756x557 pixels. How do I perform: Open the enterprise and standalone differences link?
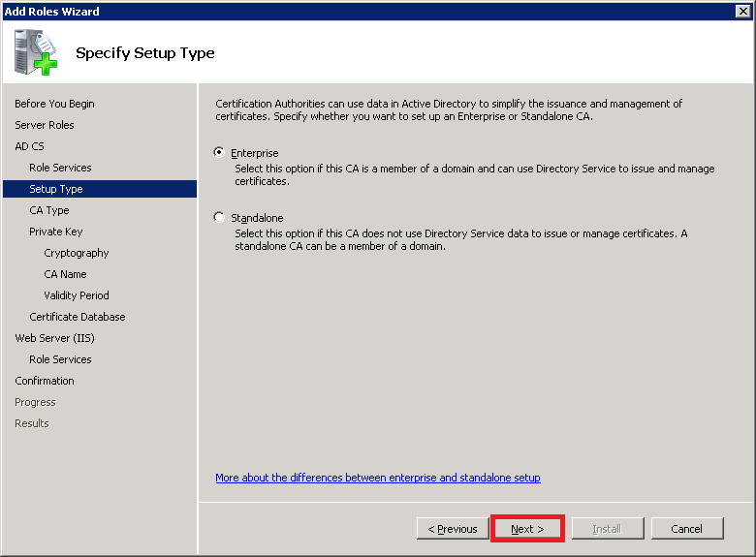click(377, 478)
